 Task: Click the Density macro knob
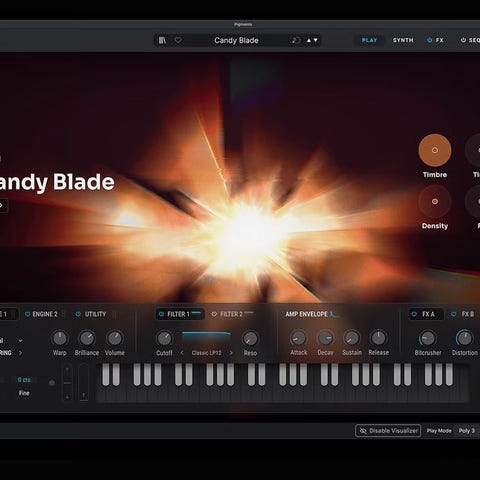click(435, 201)
